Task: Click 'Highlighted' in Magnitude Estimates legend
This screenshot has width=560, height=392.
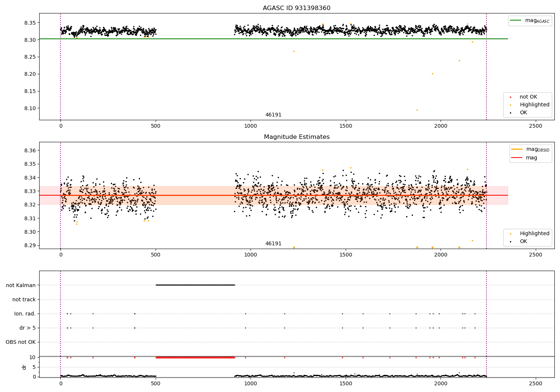Action: pos(534,234)
